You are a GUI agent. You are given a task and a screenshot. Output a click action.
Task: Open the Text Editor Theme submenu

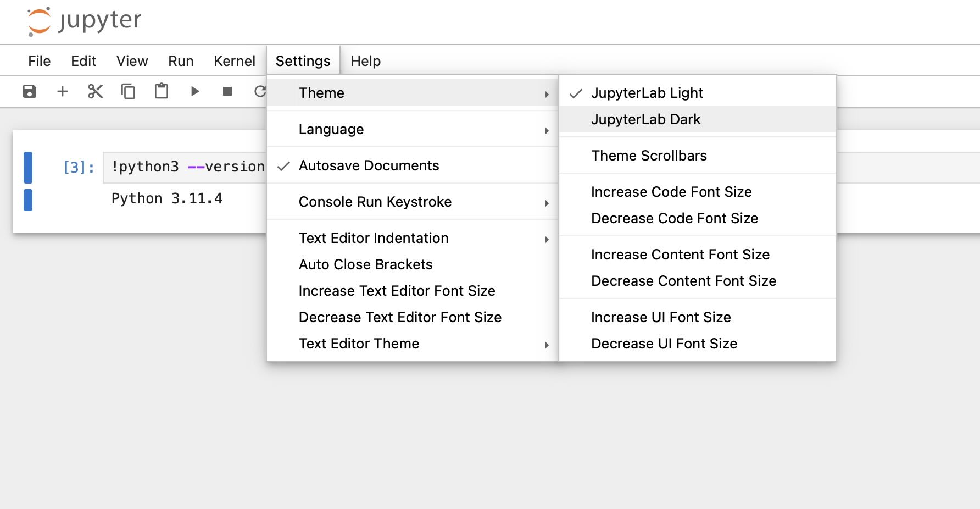pos(359,343)
